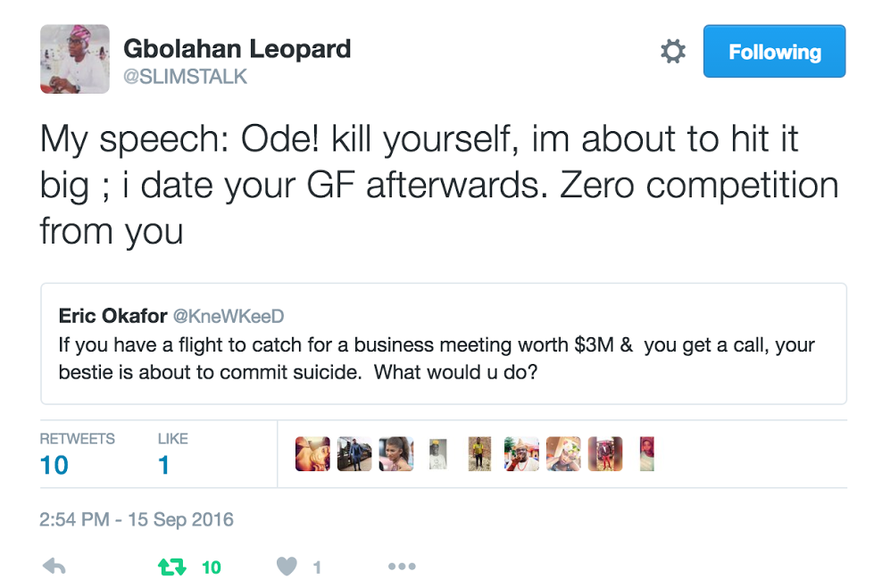
Task: Click the second retweeter avatar thumbnail
Action: click(x=354, y=454)
